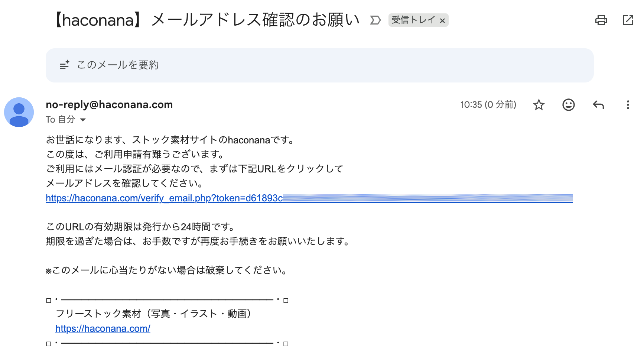Toggle the importance marker beside the subject

click(x=375, y=20)
